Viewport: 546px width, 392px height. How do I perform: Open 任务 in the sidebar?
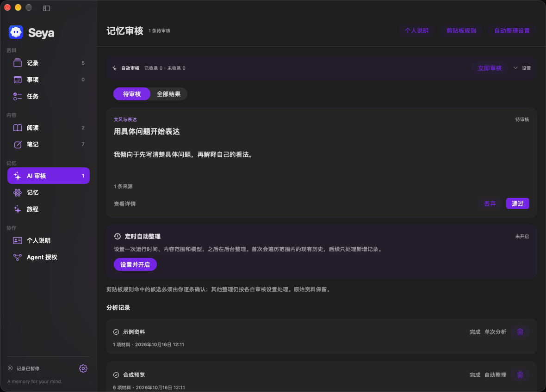click(x=49, y=96)
